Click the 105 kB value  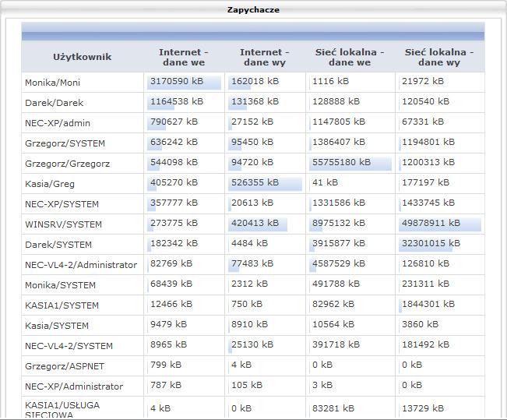coord(247,386)
